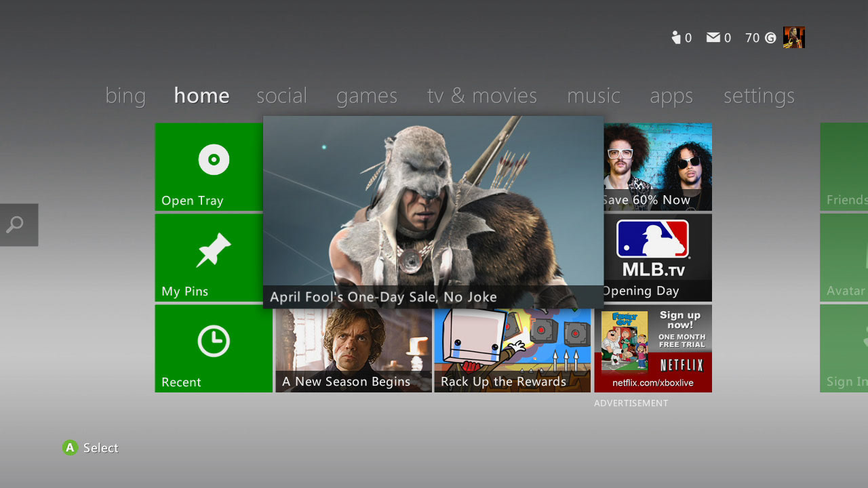Click the search magnifier icon
The width and height of the screenshot is (868, 488).
coord(16,224)
